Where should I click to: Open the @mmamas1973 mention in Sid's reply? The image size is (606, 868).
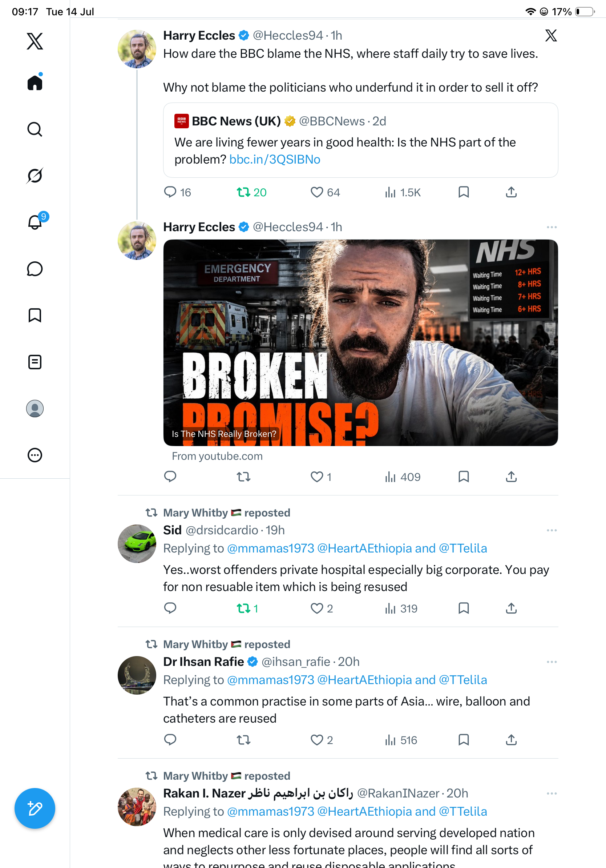click(271, 548)
